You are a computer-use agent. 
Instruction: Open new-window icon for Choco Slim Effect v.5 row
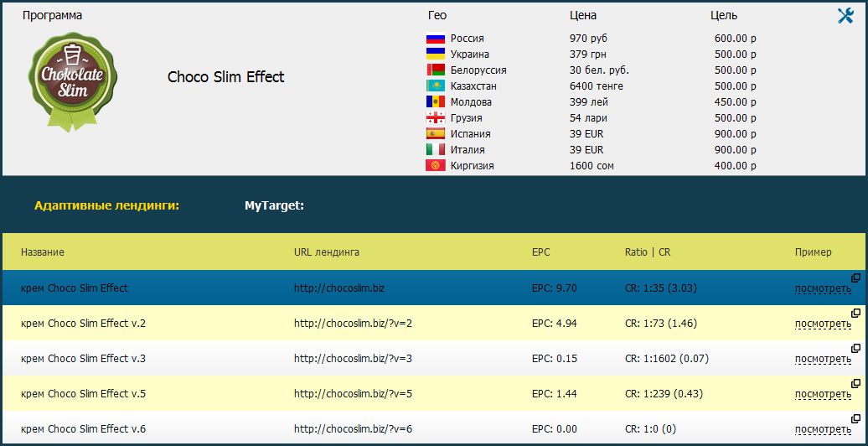(855, 383)
